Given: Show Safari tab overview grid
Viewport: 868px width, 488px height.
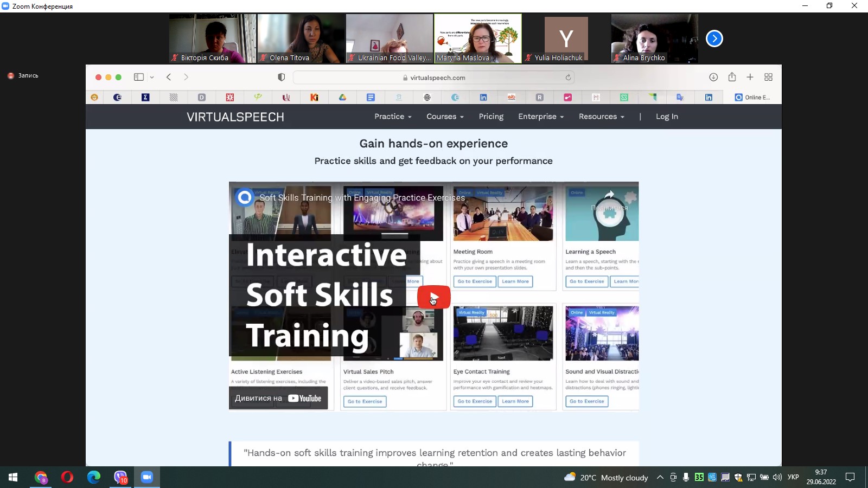Looking at the screenshot, I should (x=768, y=77).
